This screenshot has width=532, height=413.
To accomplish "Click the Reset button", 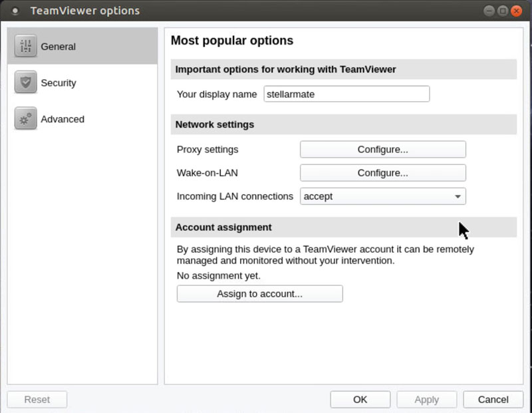I will pos(37,400).
